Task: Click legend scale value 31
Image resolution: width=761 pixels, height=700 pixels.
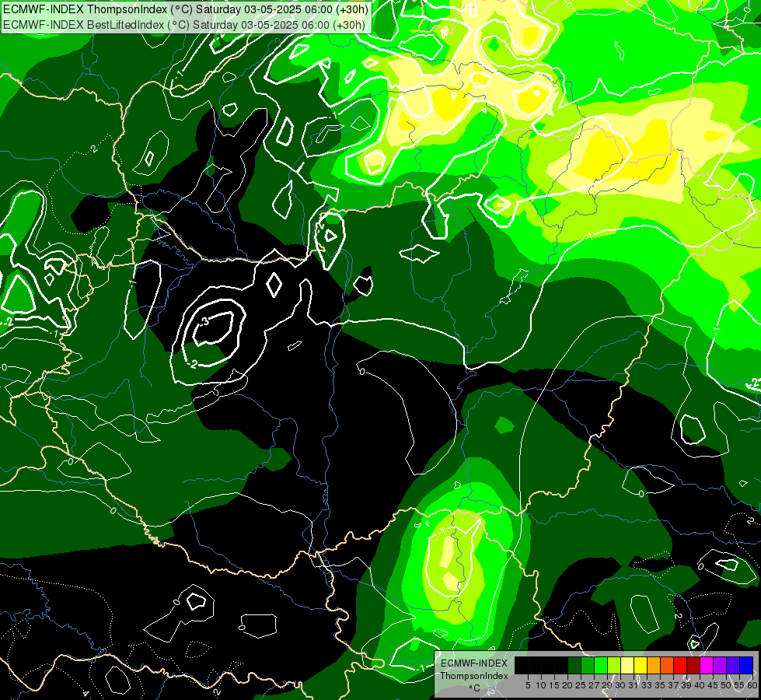Action: click(x=634, y=685)
